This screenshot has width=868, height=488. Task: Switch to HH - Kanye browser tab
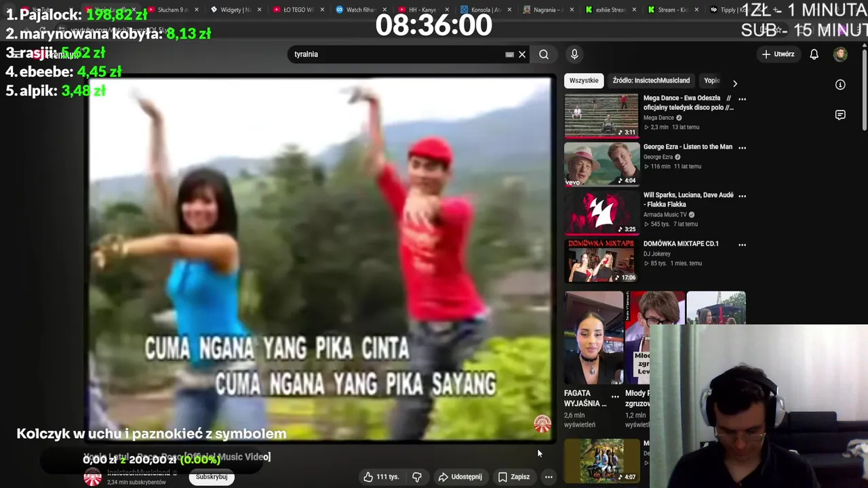(x=422, y=9)
